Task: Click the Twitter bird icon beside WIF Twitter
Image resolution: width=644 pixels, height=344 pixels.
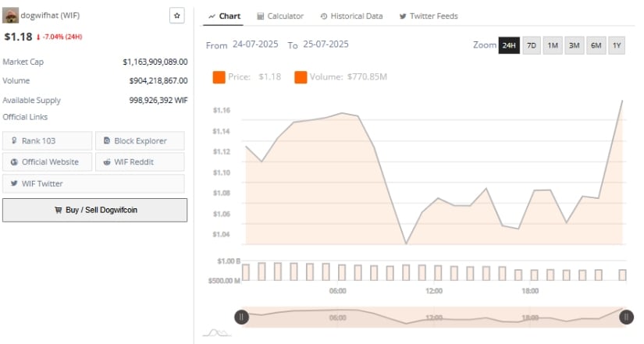Action: (14, 183)
